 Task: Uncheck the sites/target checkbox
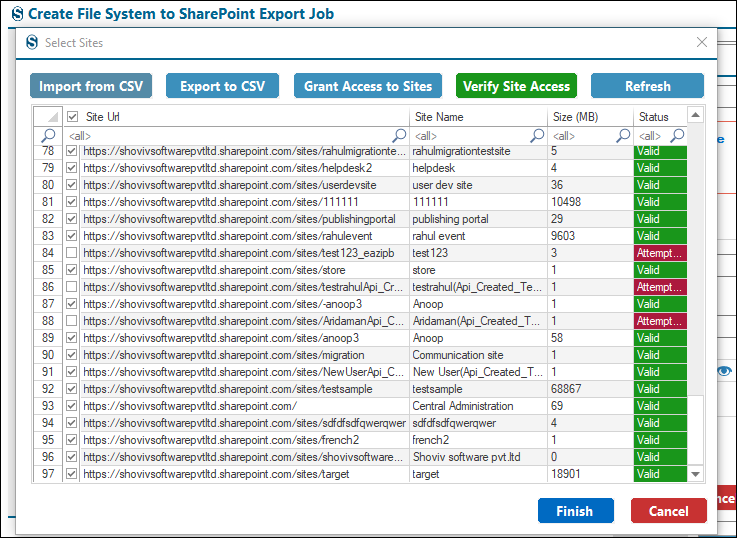click(71, 474)
